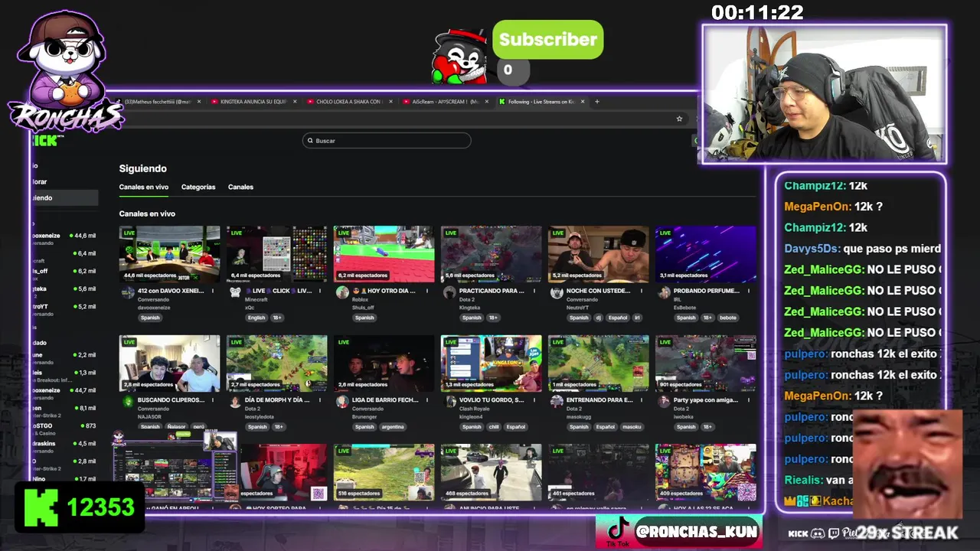Click masokugg's channel avatar
The image size is (980, 551).
point(557,402)
